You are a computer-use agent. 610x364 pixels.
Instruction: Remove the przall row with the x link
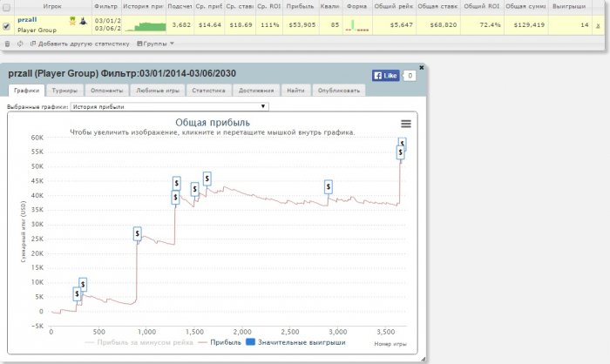point(598,25)
